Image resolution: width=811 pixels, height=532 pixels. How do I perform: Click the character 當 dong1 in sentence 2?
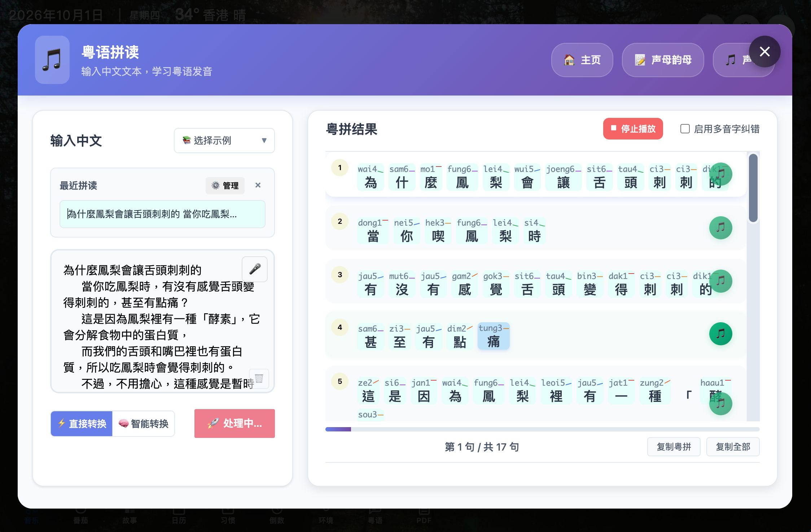pyautogui.click(x=373, y=230)
